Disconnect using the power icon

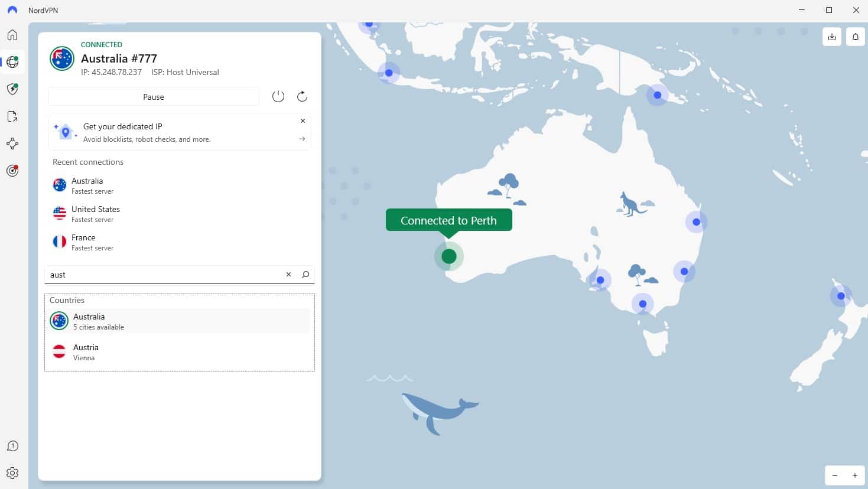tap(278, 96)
